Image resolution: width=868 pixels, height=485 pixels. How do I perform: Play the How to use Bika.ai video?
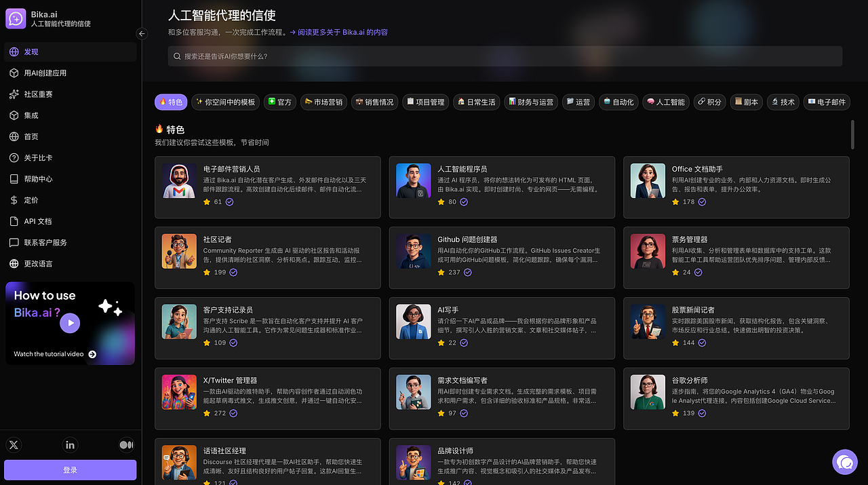70,324
